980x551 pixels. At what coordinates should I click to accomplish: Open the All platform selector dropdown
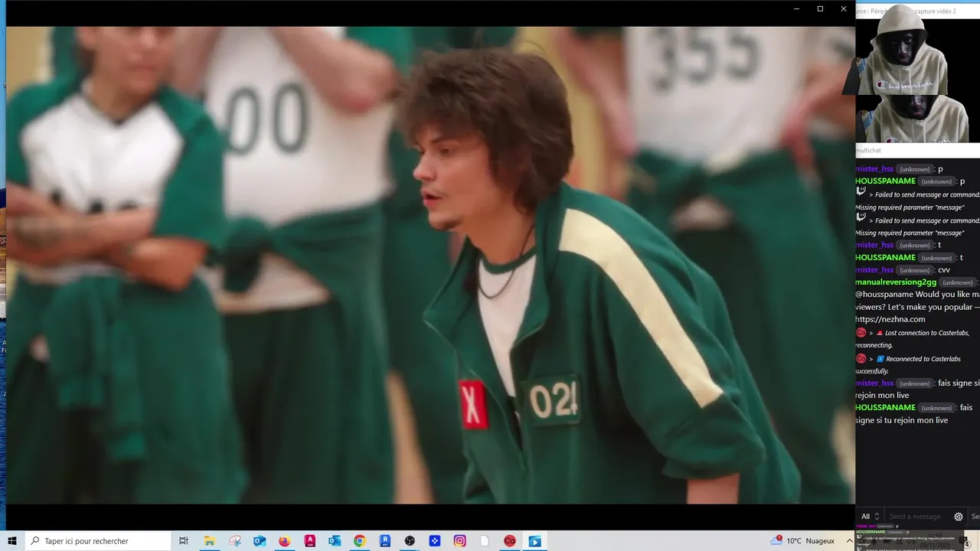[x=871, y=517]
